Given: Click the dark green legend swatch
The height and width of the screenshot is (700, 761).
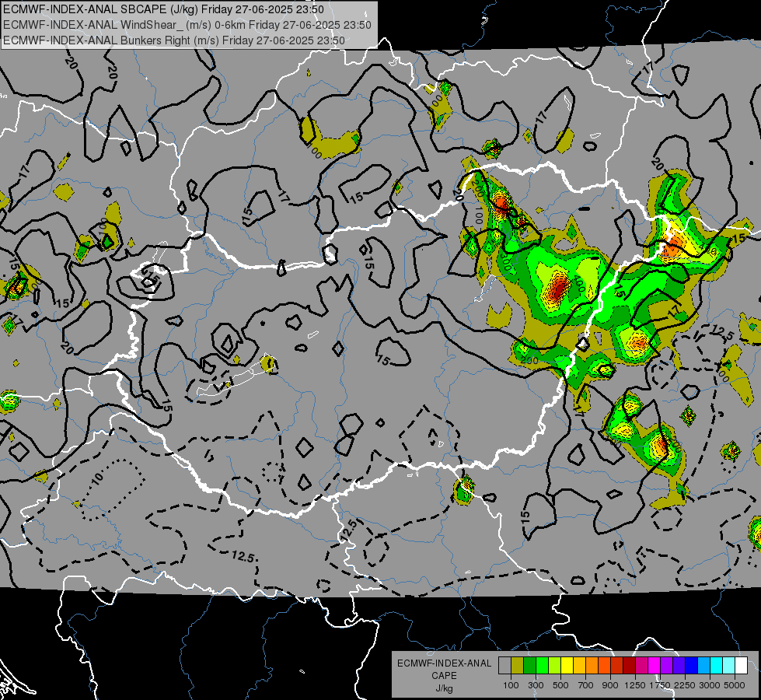Looking at the screenshot, I should (529, 666).
